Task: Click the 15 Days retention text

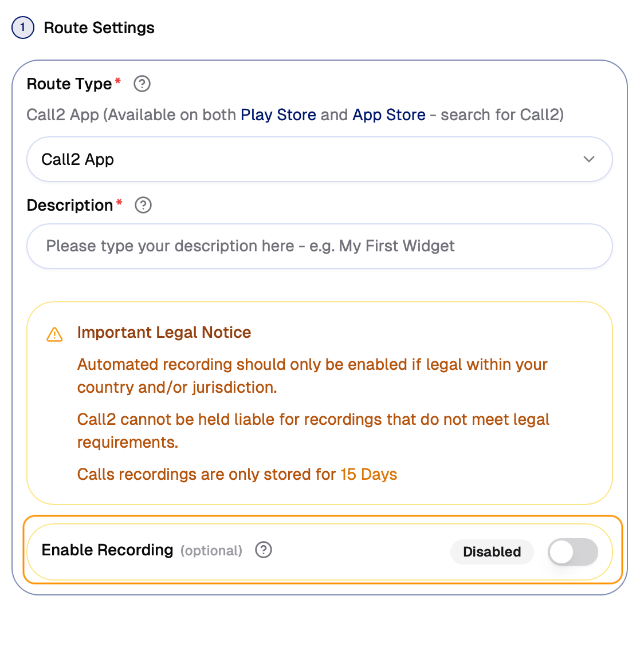Action: [x=368, y=475]
